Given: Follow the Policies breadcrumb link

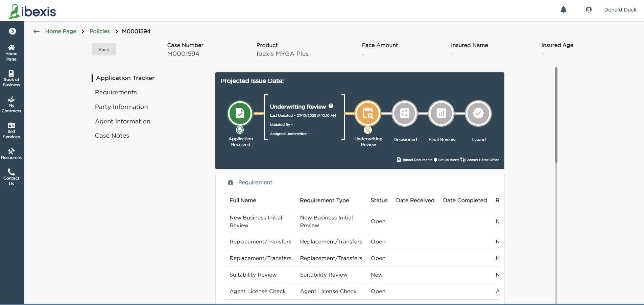Looking at the screenshot, I should [99, 31].
